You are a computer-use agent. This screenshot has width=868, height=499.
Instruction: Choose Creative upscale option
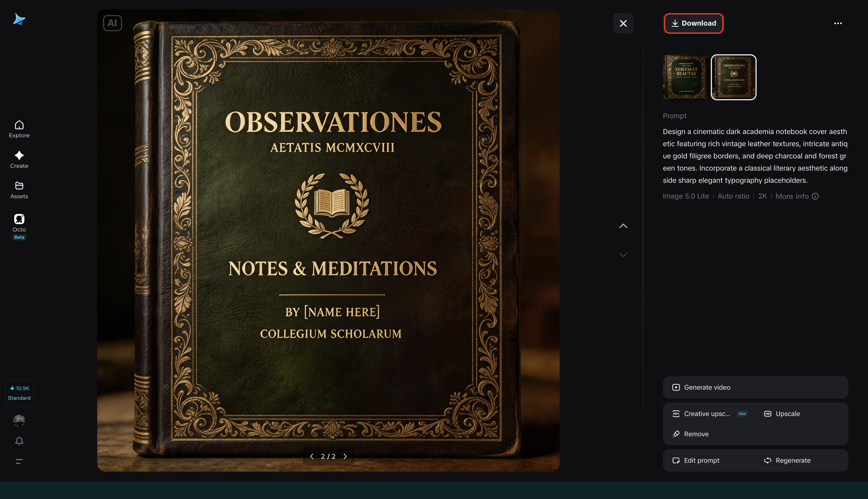click(x=709, y=414)
